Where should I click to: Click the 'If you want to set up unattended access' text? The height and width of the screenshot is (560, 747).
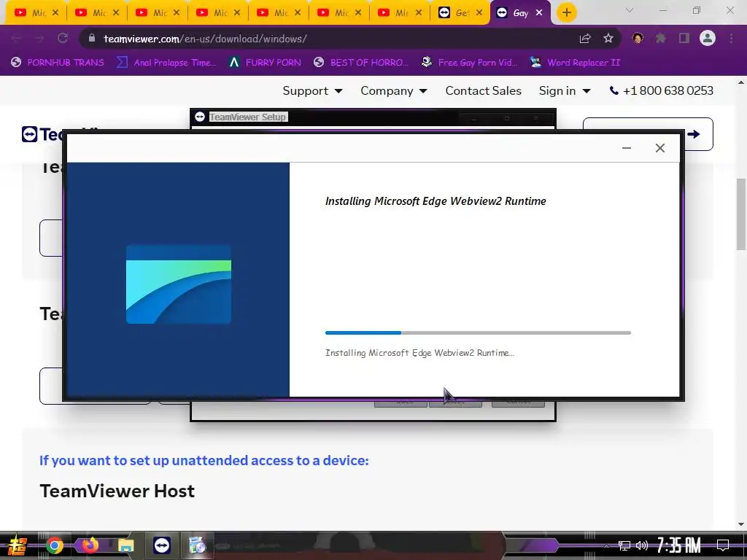(204, 461)
